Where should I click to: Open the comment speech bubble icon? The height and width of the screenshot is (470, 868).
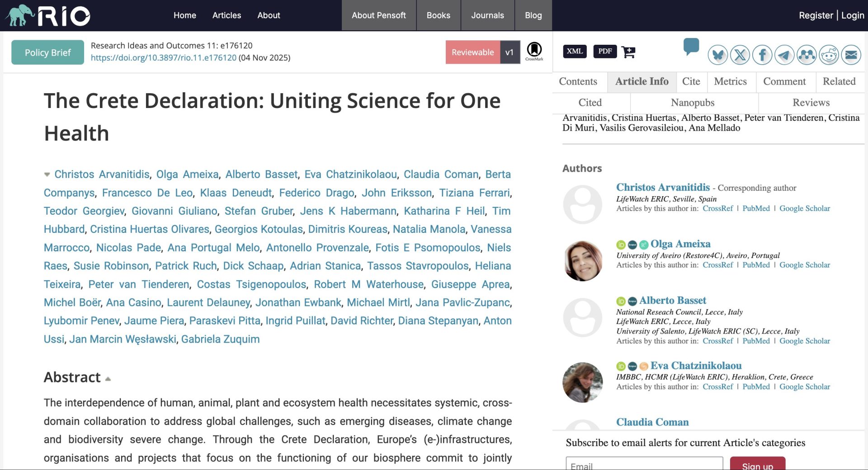pos(691,46)
